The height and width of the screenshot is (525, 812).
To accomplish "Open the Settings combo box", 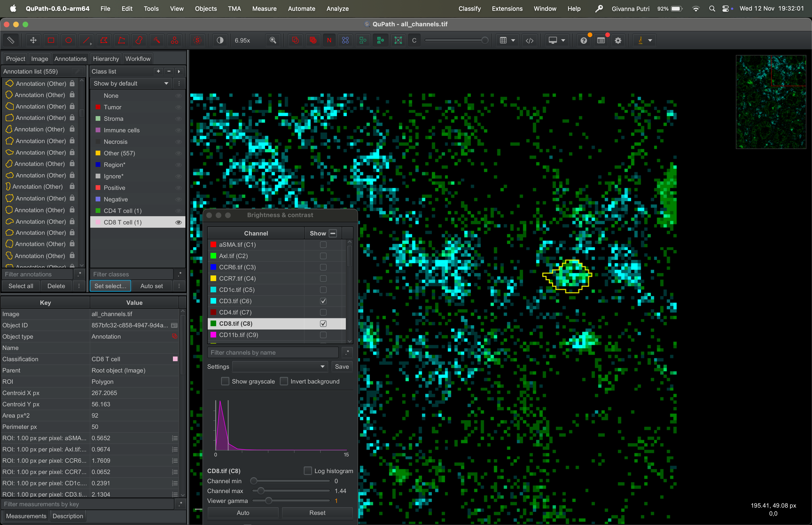I will [280, 366].
